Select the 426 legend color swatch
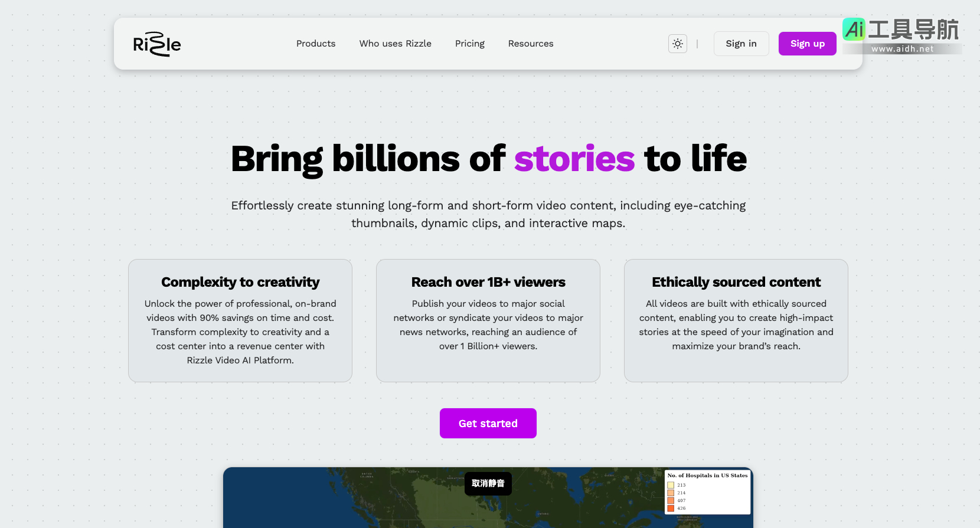This screenshot has width=980, height=528. click(671, 508)
